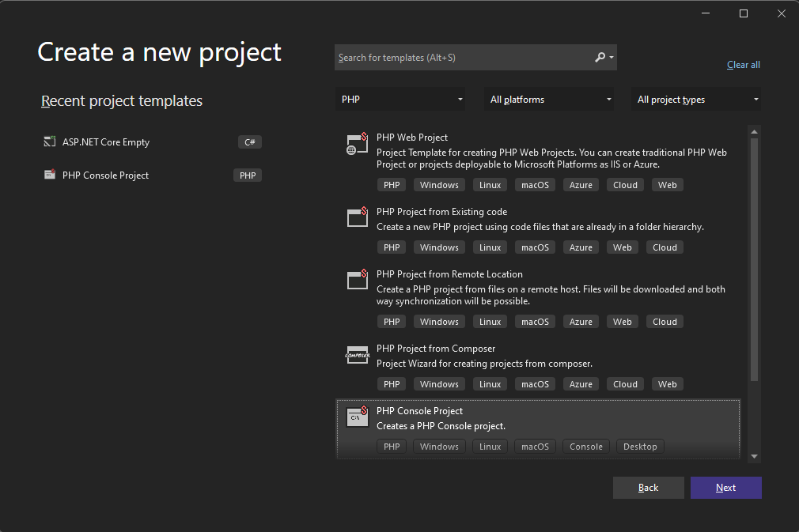The width and height of the screenshot is (799, 532).
Task: Click 'Project Wizard for creating projects from composer.' text
Action: tap(484, 364)
